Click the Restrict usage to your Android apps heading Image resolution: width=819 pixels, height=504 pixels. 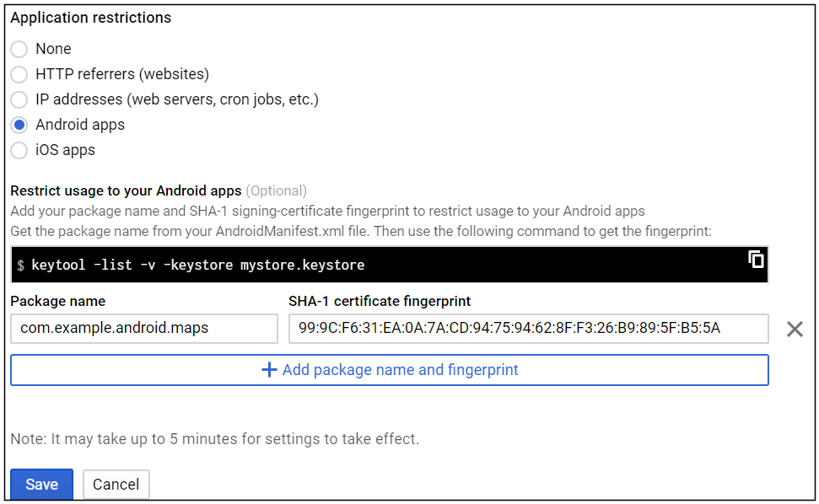pos(127,191)
